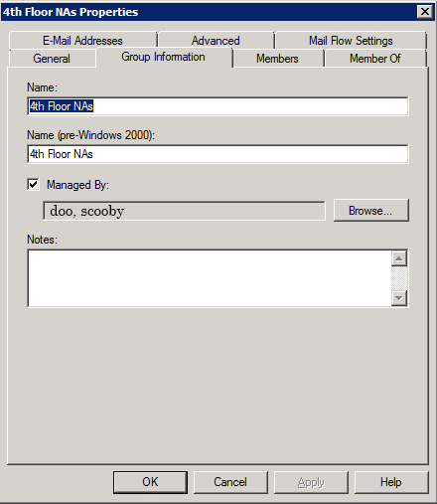The image size is (437, 504).
Task: Close the 4th Floor NAs Properties dialog
Action: 425,12
